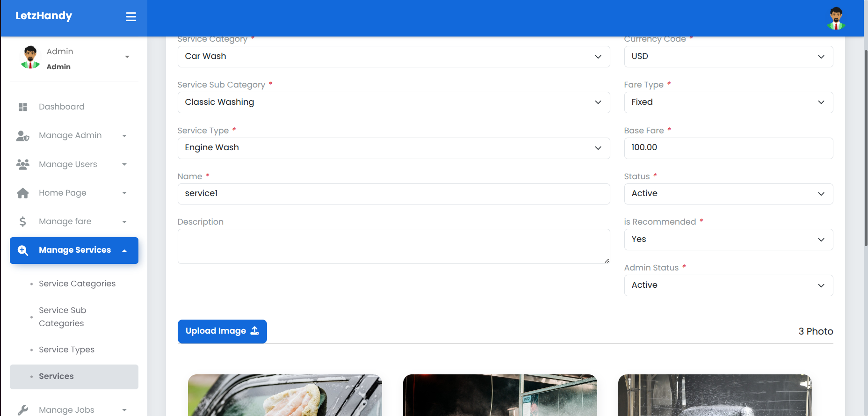Click the Home Page house icon
Viewport: 868px width, 416px height.
tap(23, 193)
